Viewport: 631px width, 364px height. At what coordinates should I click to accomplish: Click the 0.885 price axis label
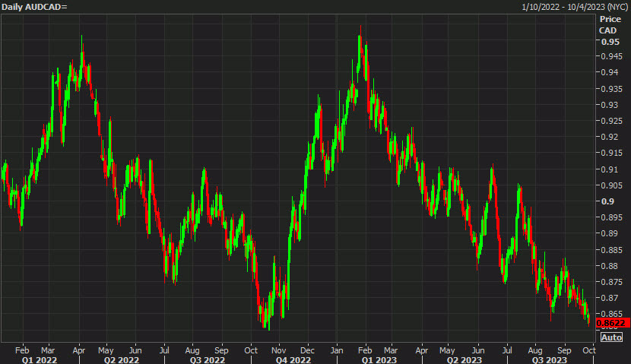(612, 250)
